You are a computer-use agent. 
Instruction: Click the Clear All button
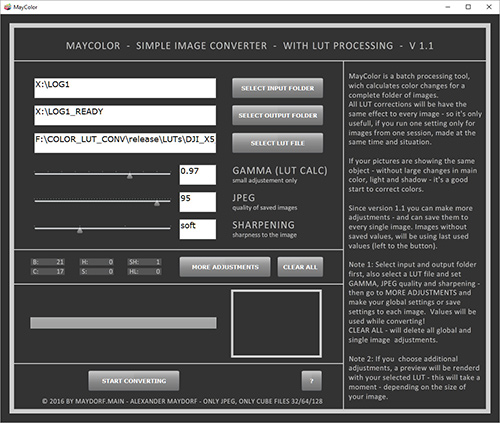[300, 267]
